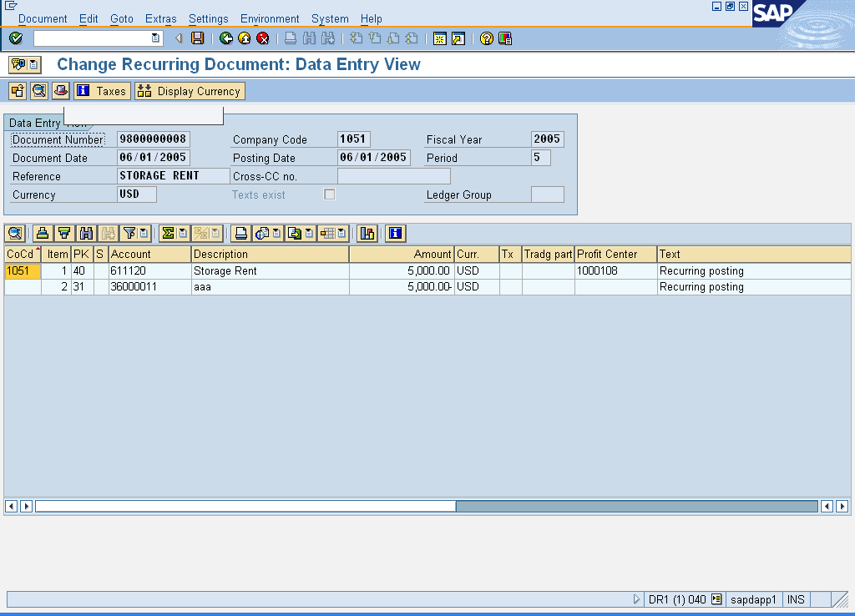Click the Reference field STORAGE RENT
The width and height of the screenshot is (855, 616).
click(x=174, y=175)
